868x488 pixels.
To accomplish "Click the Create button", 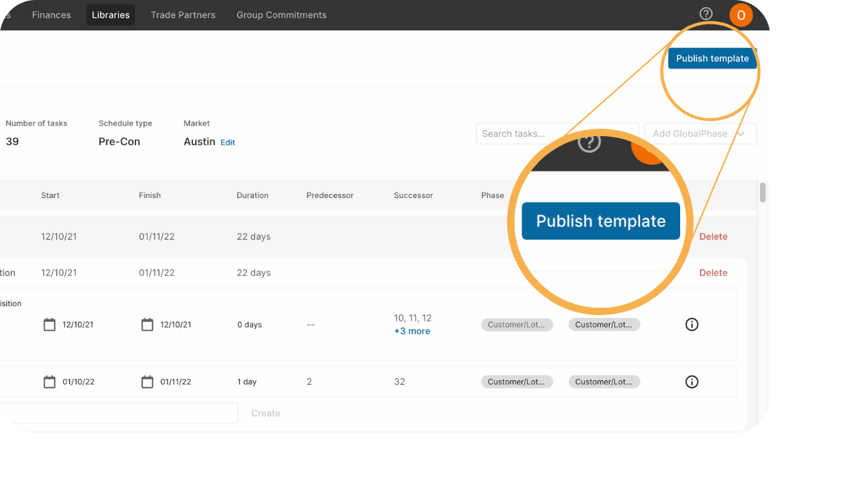I will click(x=266, y=413).
